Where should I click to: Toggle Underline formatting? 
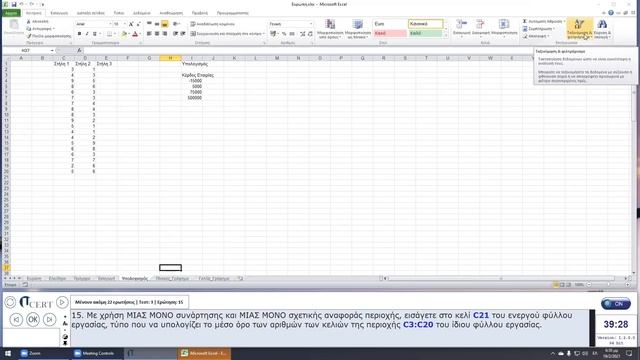pyautogui.click(x=95, y=33)
